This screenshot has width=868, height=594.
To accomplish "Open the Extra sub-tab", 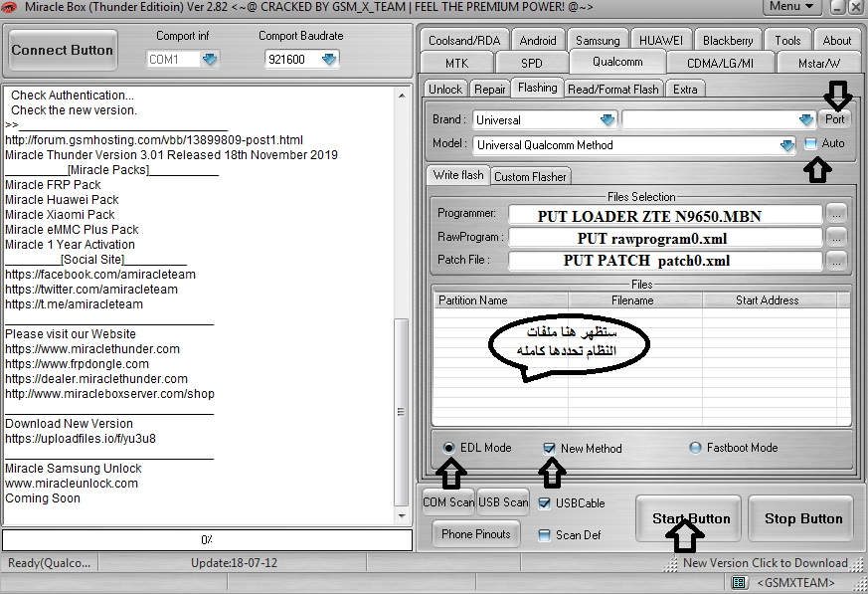I will [x=685, y=90].
